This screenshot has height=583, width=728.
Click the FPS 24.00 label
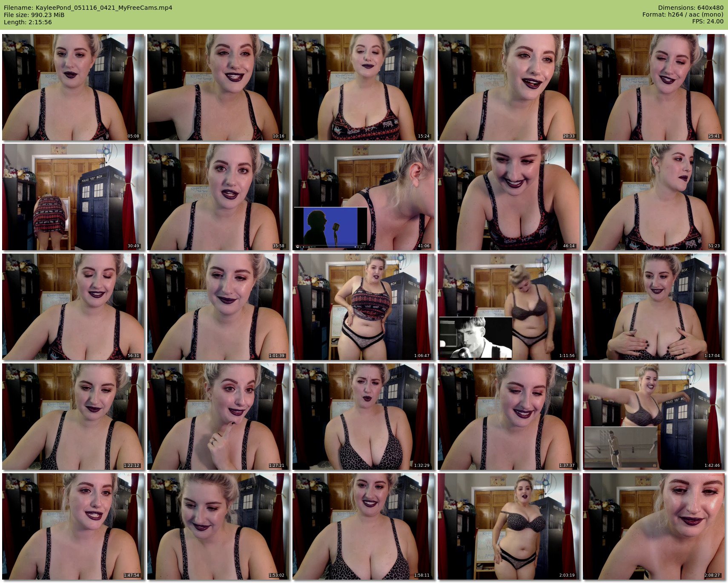click(708, 21)
